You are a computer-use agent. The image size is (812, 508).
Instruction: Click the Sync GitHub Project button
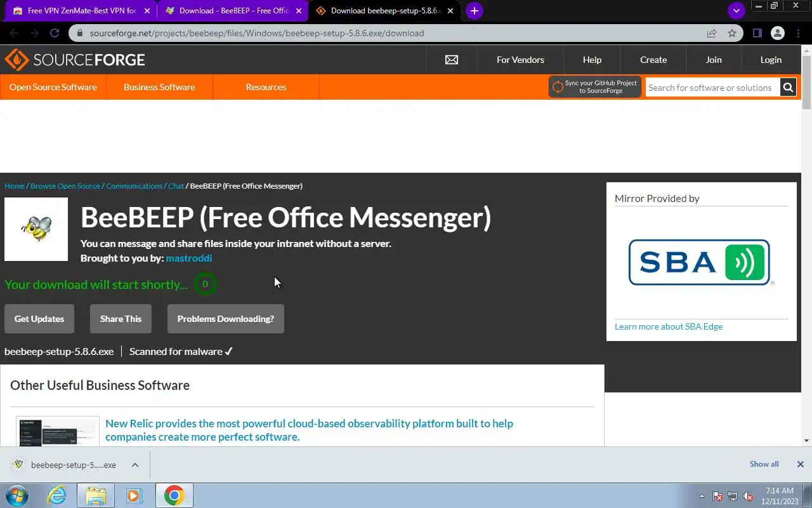coord(594,87)
